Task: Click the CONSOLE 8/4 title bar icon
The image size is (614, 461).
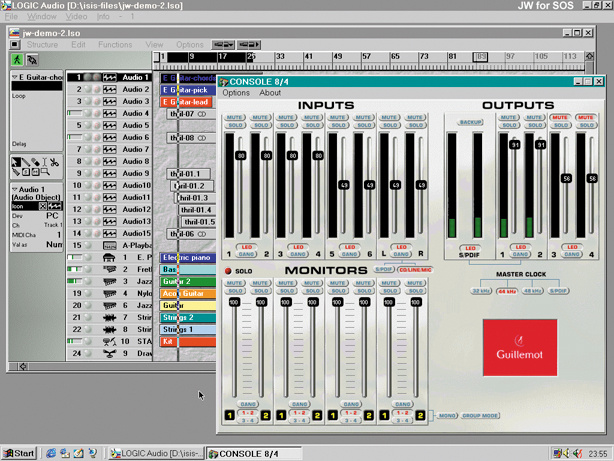Action: coord(224,82)
